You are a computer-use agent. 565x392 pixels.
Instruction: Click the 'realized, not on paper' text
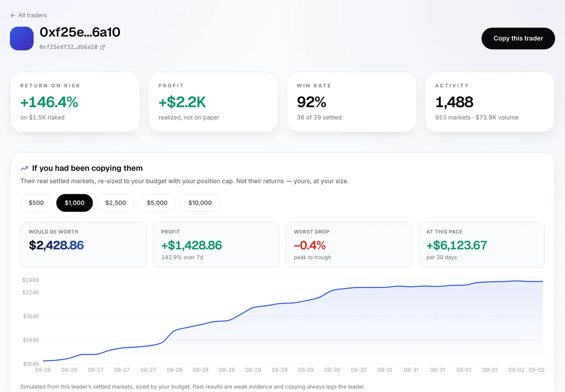[189, 118]
